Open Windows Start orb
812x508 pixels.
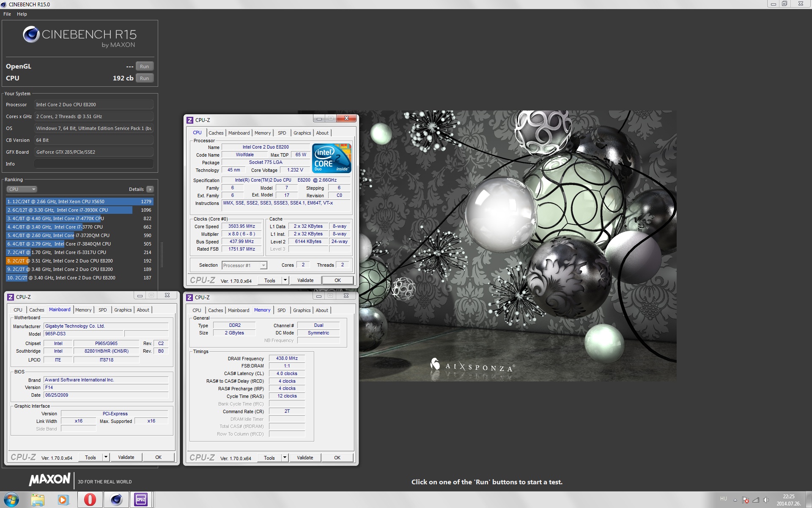coord(11,500)
